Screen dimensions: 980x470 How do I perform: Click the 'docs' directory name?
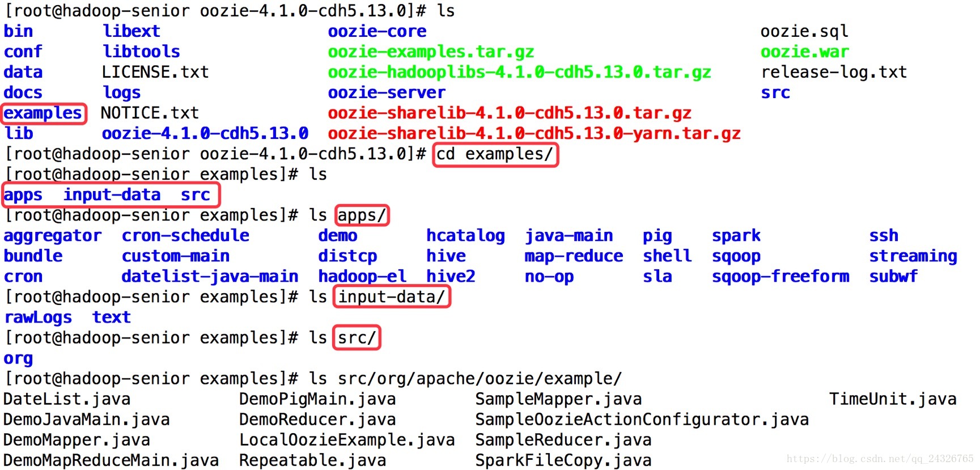click(23, 92)
